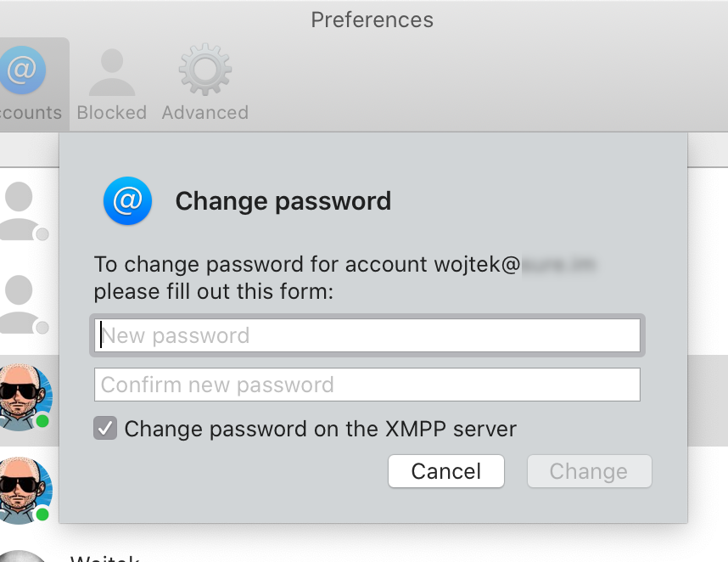The image size is (728, 562).
Task: Select the second gray placeholder account avatar
Action: pyautogui.click(x=20, y=302)
